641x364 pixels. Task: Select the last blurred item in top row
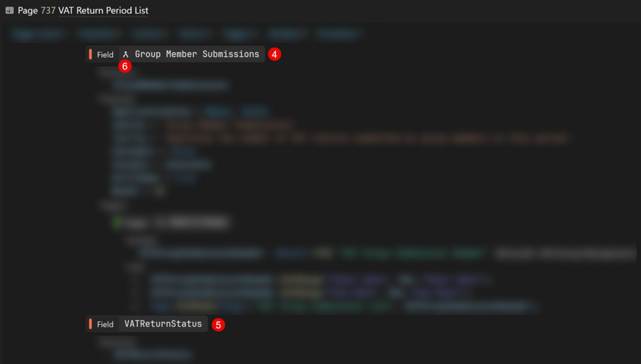[339, 33]
